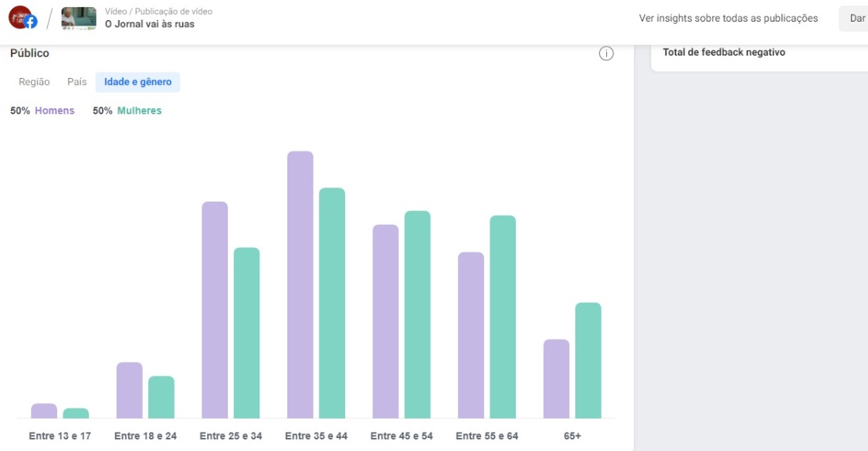The height and width of the screenshot is (451, 868).
Task: Click the green bar for Entre 55 e 64
Action: tap(503, 317)
